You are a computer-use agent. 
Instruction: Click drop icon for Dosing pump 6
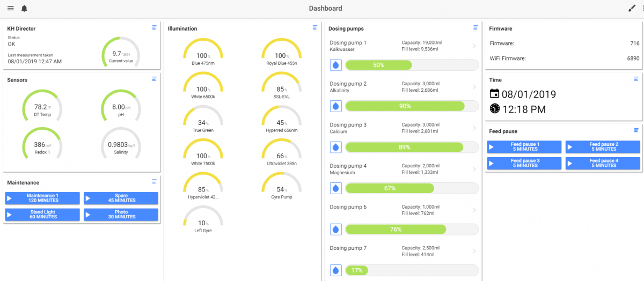click(336, 229)
